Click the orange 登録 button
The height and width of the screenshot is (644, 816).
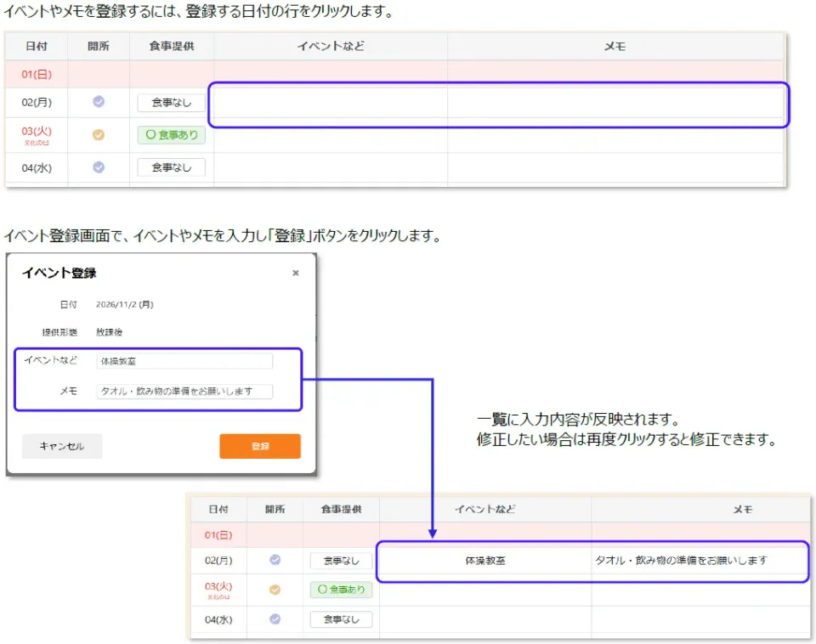click(x=260, y=446)
